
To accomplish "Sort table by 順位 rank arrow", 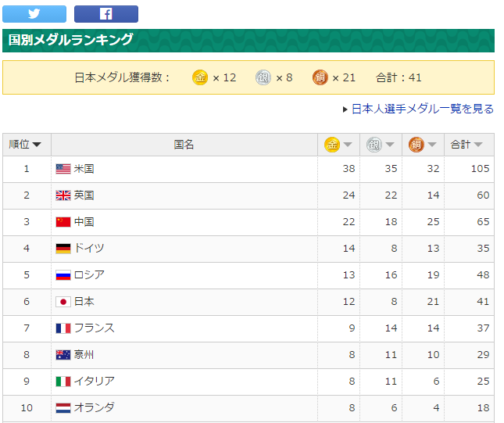I will (37, 145).
